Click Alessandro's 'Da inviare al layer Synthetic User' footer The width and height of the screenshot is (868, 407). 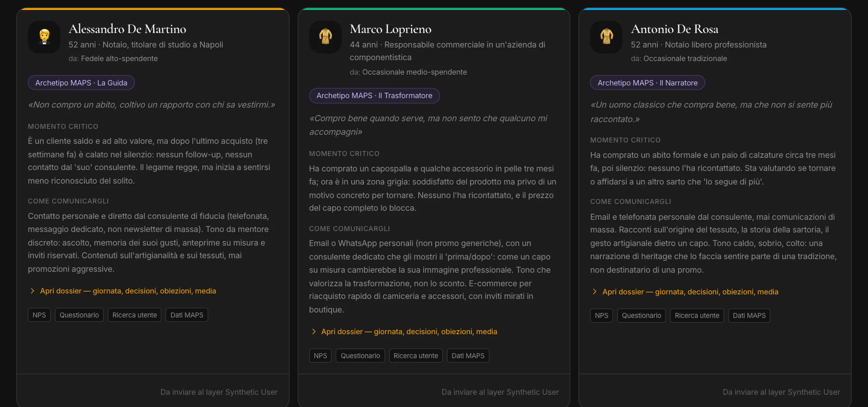click(x=219, y=392)
